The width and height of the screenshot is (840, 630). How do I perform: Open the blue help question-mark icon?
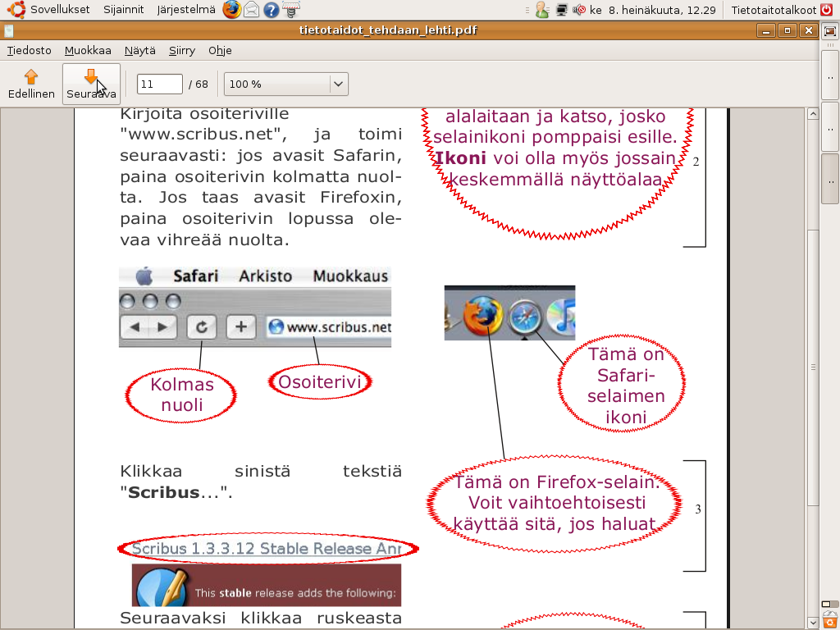click(x=271, y=10)
